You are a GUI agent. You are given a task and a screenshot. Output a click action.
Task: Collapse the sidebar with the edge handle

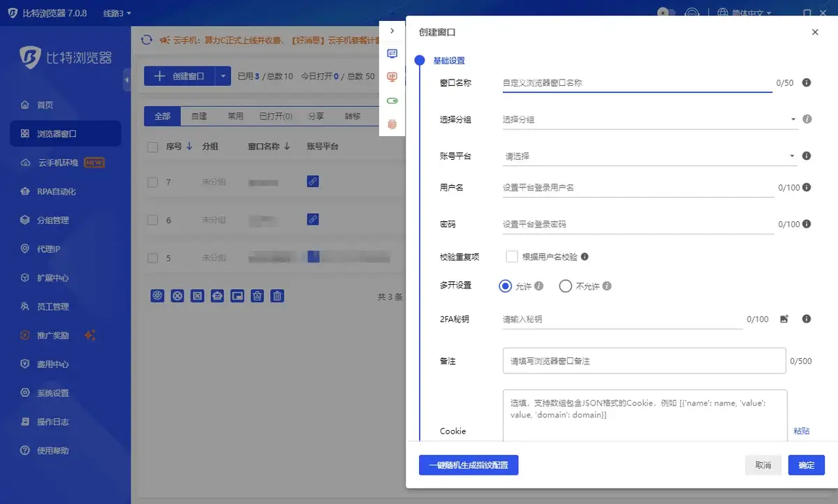[x=126, y=80]
